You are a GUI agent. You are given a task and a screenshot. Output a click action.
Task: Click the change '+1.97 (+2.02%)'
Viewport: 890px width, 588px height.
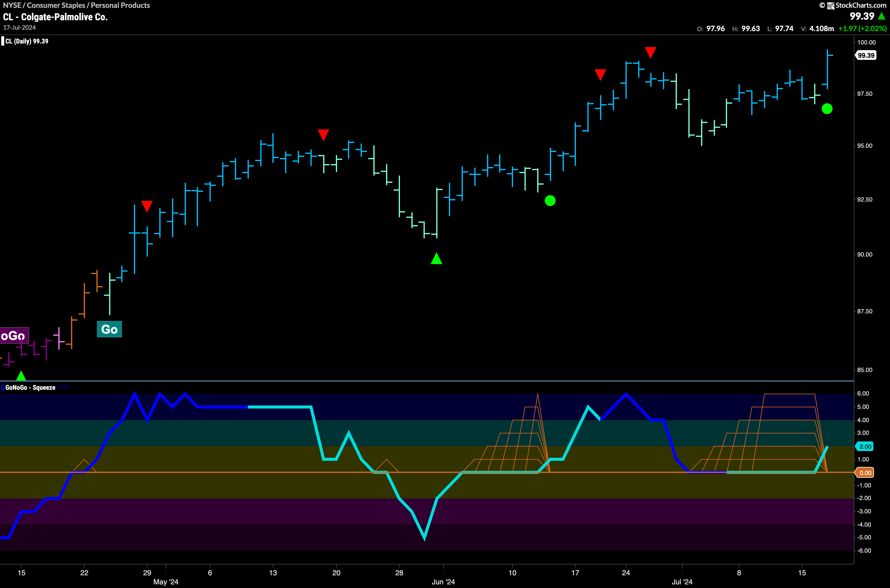pos(862,28)
